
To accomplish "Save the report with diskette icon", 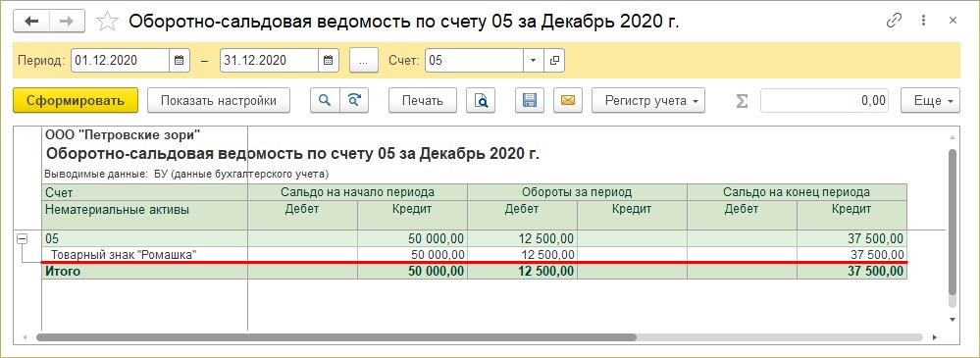I will point(530,101).
